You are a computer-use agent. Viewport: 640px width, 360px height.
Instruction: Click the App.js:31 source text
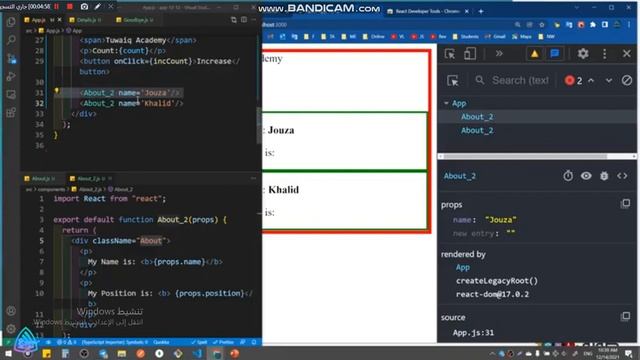(x=473, y=333)
